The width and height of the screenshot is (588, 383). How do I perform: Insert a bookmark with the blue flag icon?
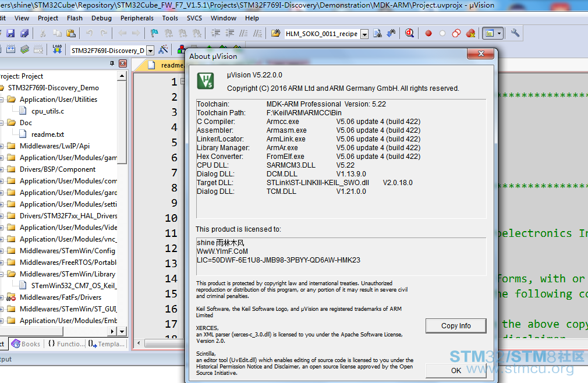point(154,33)
